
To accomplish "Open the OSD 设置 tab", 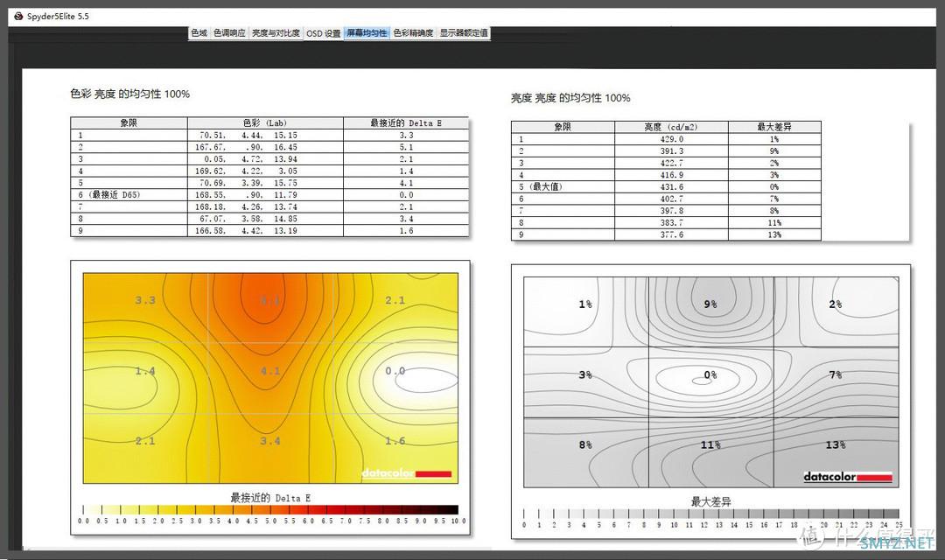I will click(323, 33).
